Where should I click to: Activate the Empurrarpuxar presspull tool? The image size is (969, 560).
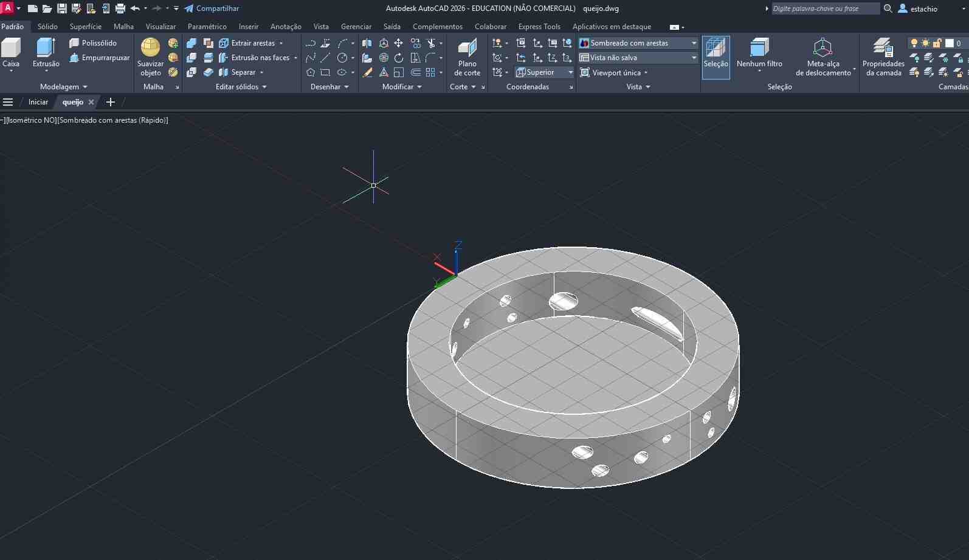(99, 58)
